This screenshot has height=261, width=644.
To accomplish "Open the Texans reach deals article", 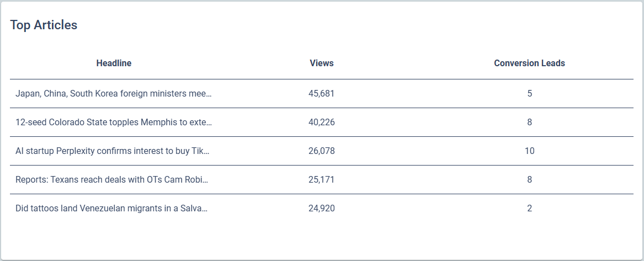I will point(112,180).
